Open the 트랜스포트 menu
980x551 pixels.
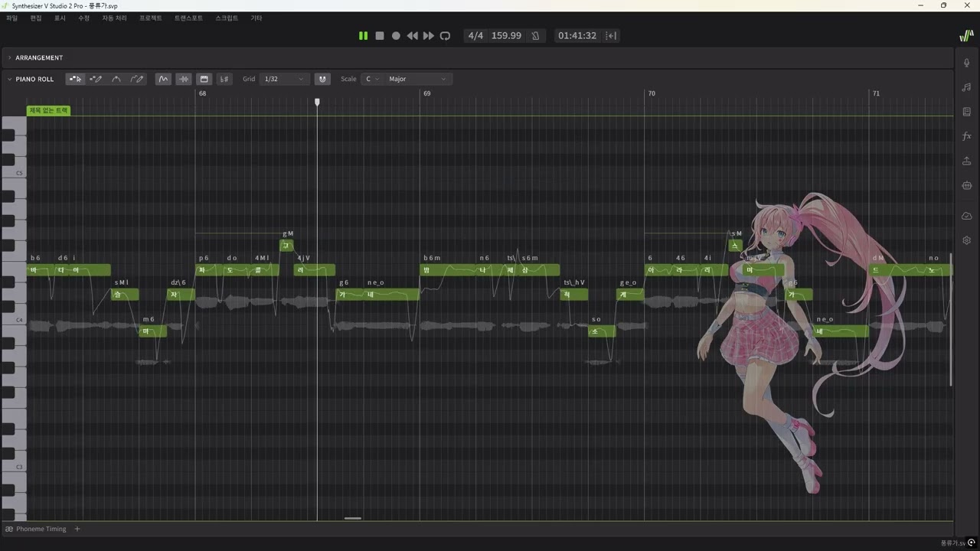tap(188, 18)
